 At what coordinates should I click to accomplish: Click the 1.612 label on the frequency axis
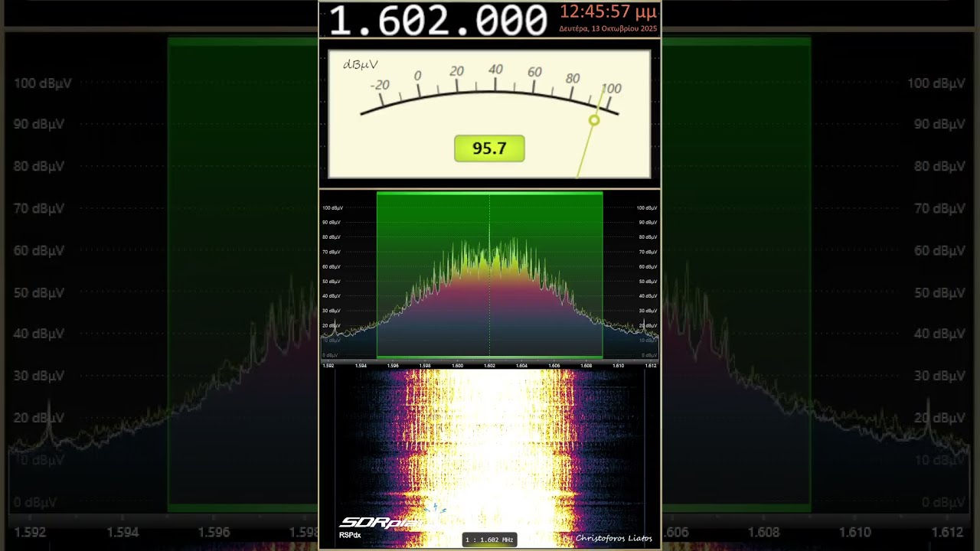(x=650, y=366)
